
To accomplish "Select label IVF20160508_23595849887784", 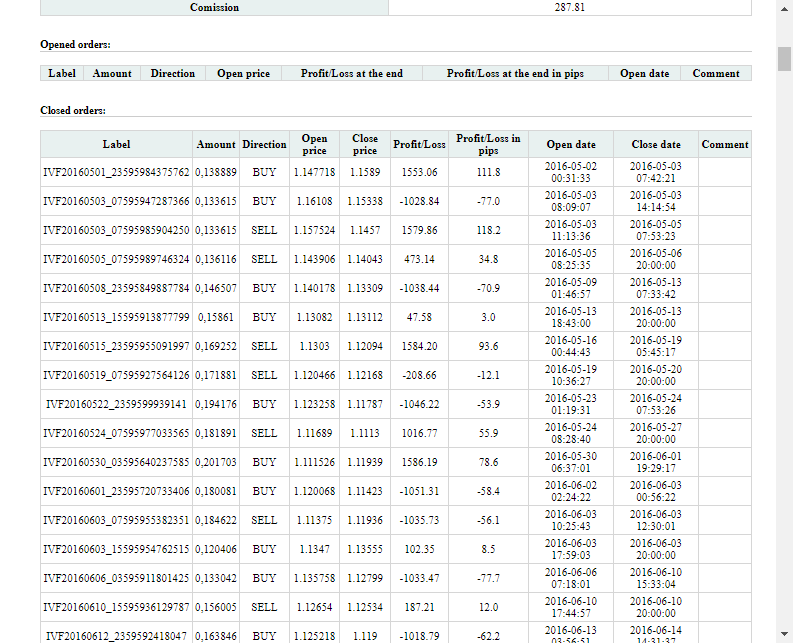I will (116, 288).
